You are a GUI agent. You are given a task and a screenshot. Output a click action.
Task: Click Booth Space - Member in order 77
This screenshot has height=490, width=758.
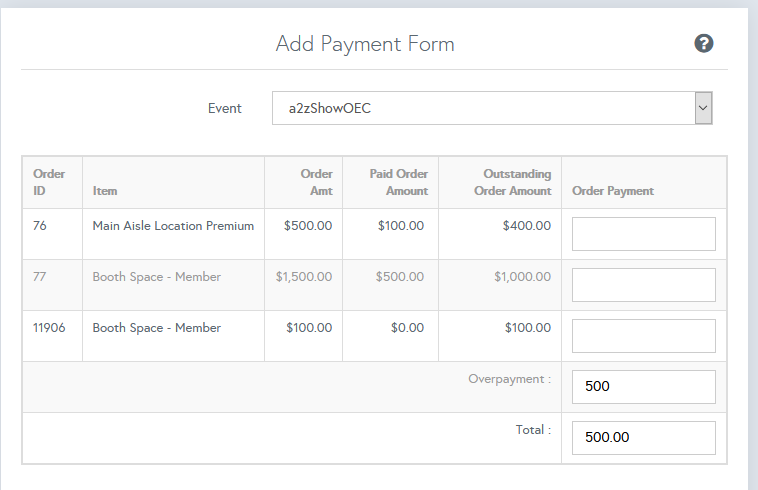tap(157, 277)
